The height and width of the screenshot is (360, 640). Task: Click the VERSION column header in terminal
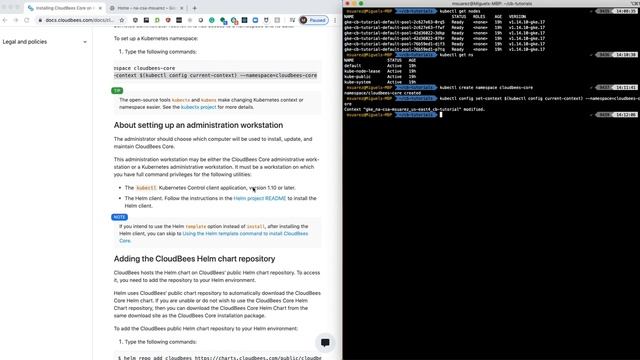click(x=517, y=17)
